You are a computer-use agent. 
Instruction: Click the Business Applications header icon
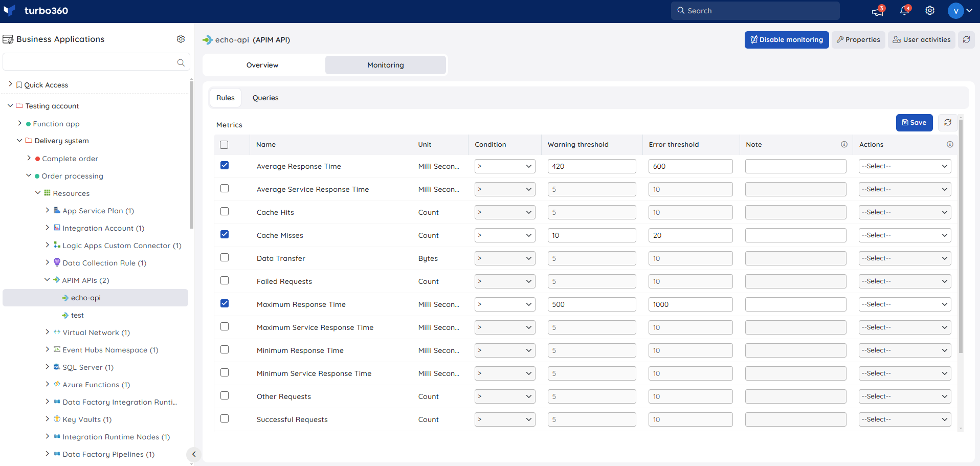click(x=8, y=39)
